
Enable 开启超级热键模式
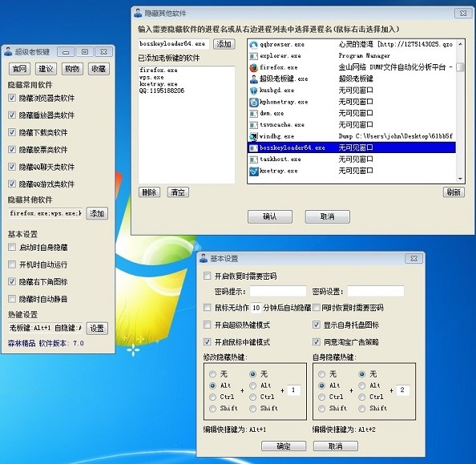click(x=207, y=325)
